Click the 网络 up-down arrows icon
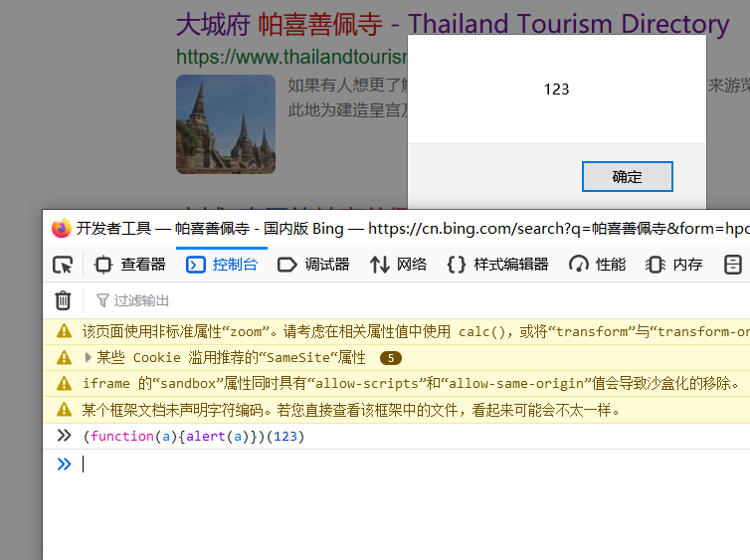750x560 pixels. (380, 265)
